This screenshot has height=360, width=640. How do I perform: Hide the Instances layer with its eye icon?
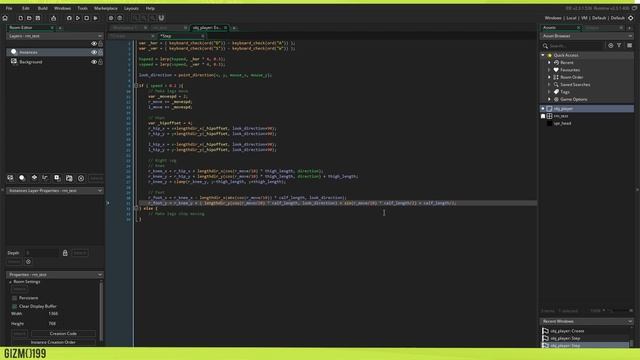click(x=94, y=52)
